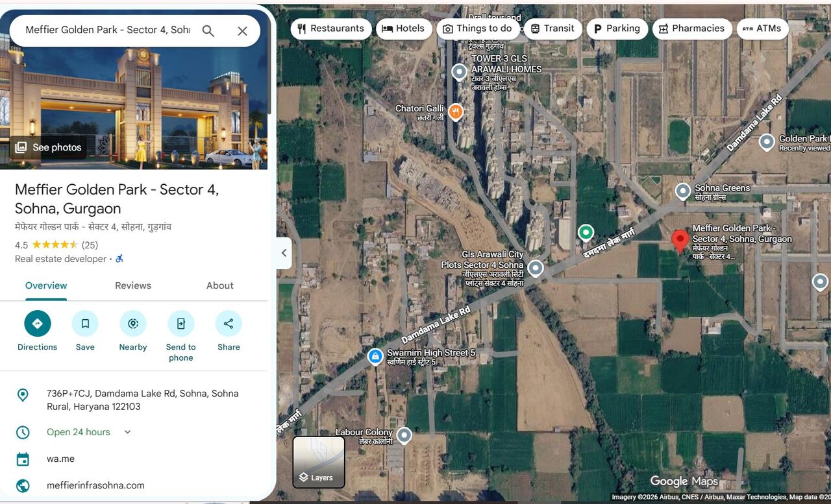Select the Parking chip

click(617, 29)
